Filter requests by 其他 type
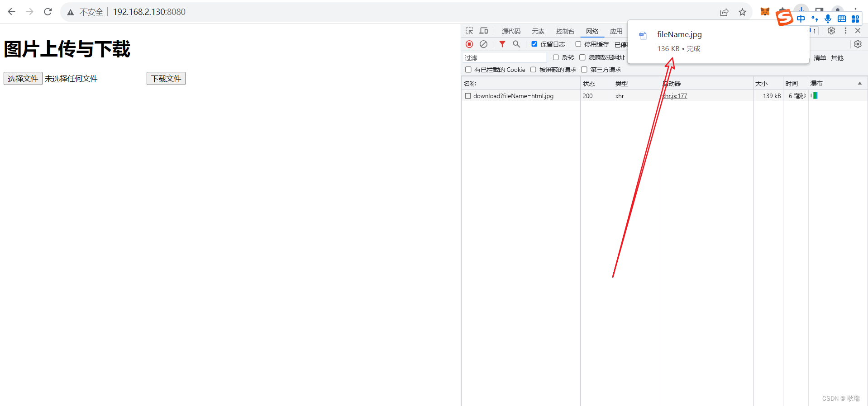The image size is (868, 406). click(x=837, y=58)
